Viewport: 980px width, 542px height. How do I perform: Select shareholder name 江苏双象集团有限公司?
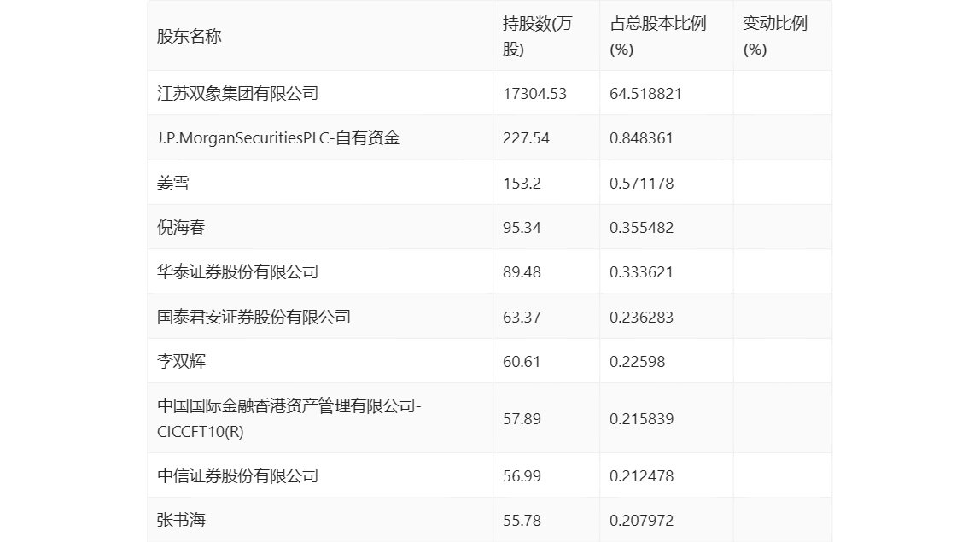238,93
